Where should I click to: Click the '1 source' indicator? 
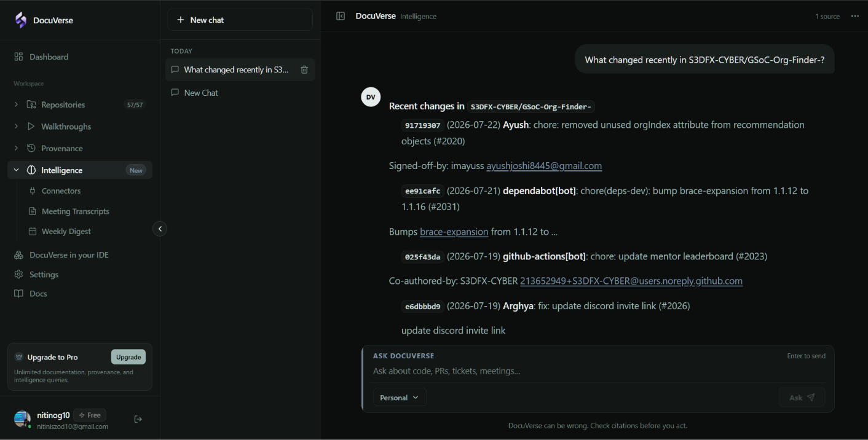[827, 17]
